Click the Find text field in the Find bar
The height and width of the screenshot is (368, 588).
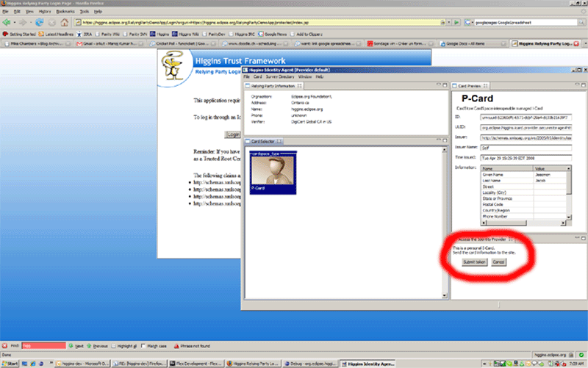click(44, 346)
